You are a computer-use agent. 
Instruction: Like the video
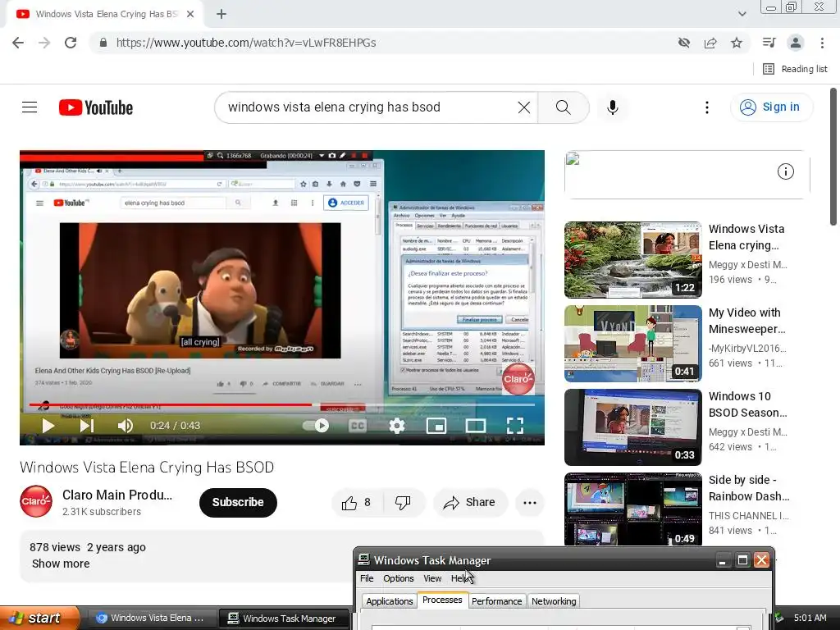358,503
